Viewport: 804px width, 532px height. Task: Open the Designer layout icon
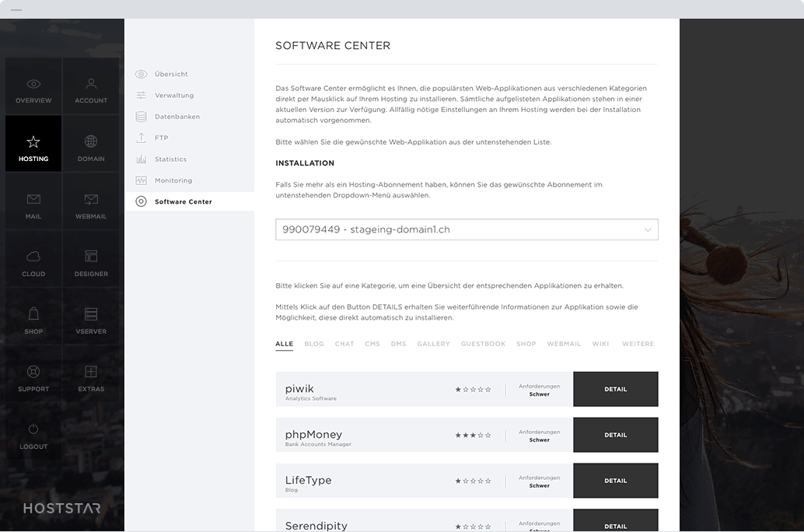pos(91,256)
